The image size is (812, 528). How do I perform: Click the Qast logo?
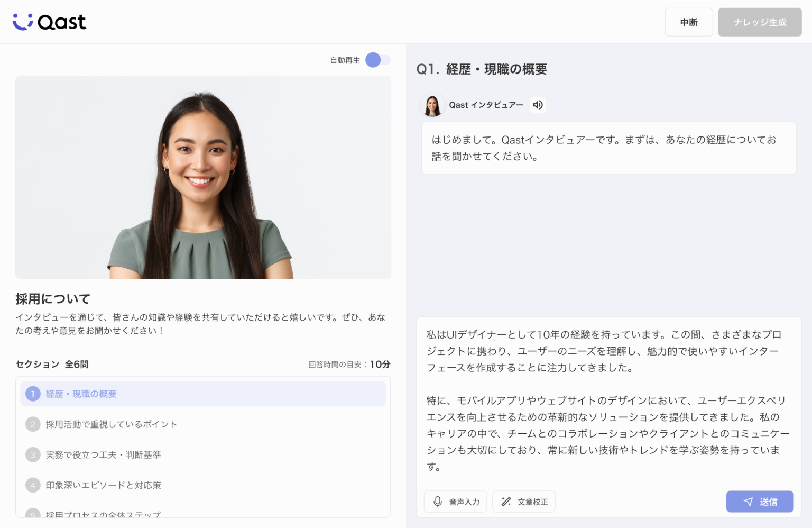49,22
